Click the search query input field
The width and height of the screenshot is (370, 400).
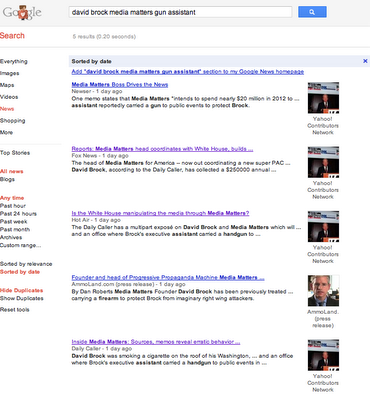180,12
